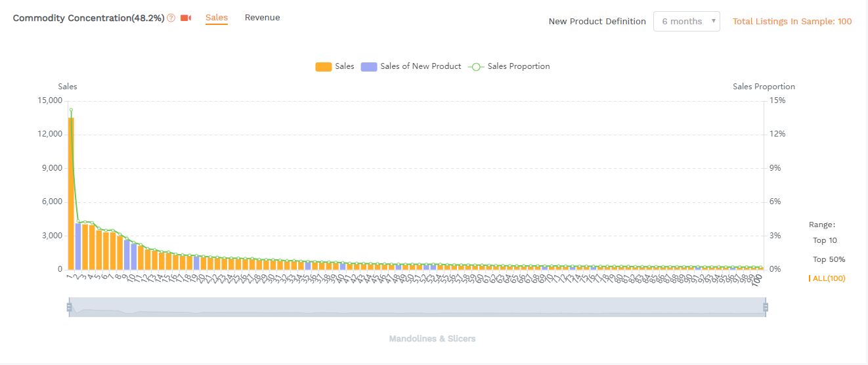Click the Commodity Concentration title
Image resolution: width=868 pixels, height=365 pixels.
(88, 18)
